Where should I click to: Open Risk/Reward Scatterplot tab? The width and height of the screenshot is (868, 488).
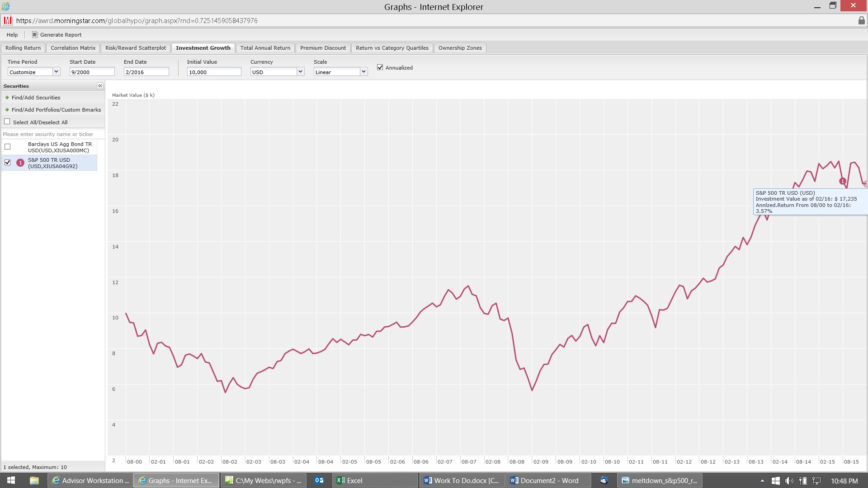tap(136, 48)
